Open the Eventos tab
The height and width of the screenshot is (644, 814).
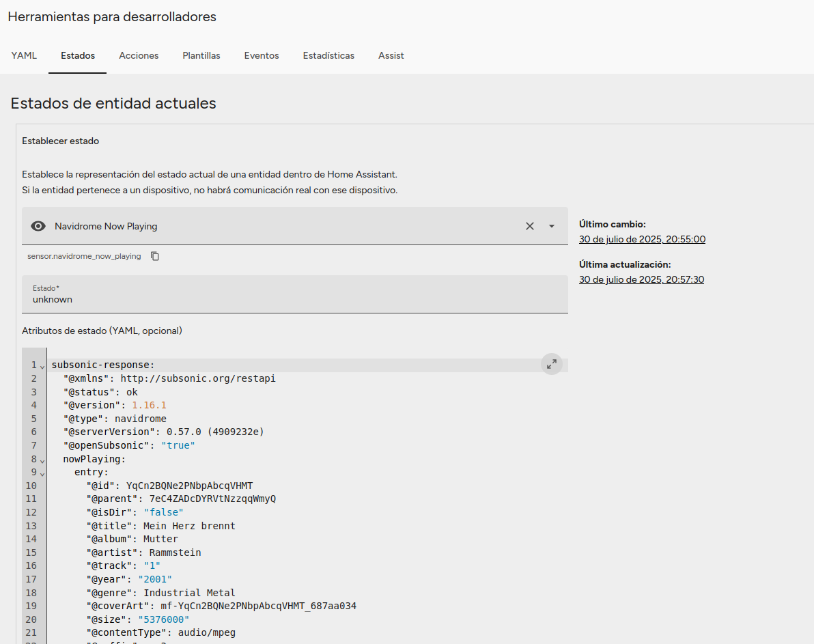pos(262,55)
